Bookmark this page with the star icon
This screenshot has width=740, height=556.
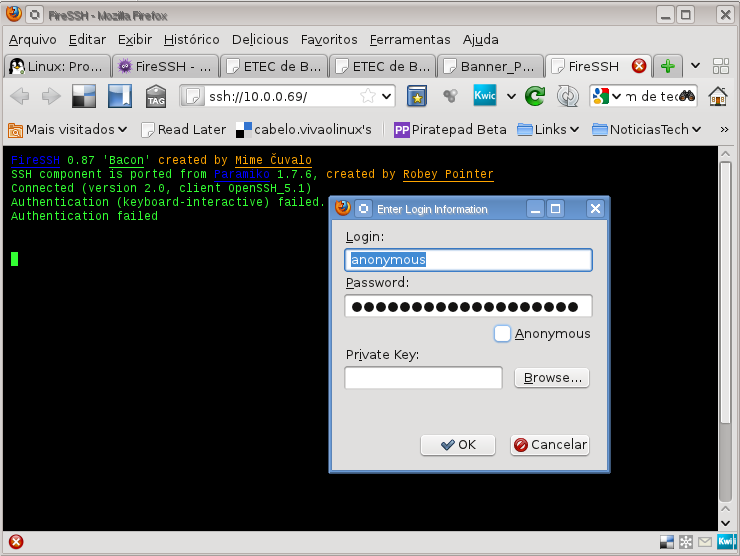point(368,97)
